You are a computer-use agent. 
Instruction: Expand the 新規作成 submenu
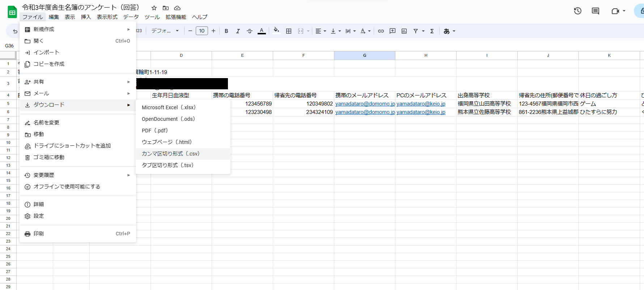(x=78, y=29)
